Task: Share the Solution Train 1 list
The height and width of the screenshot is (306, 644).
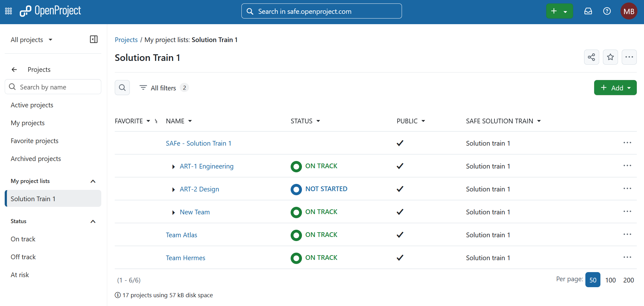Action: point(591,57)
